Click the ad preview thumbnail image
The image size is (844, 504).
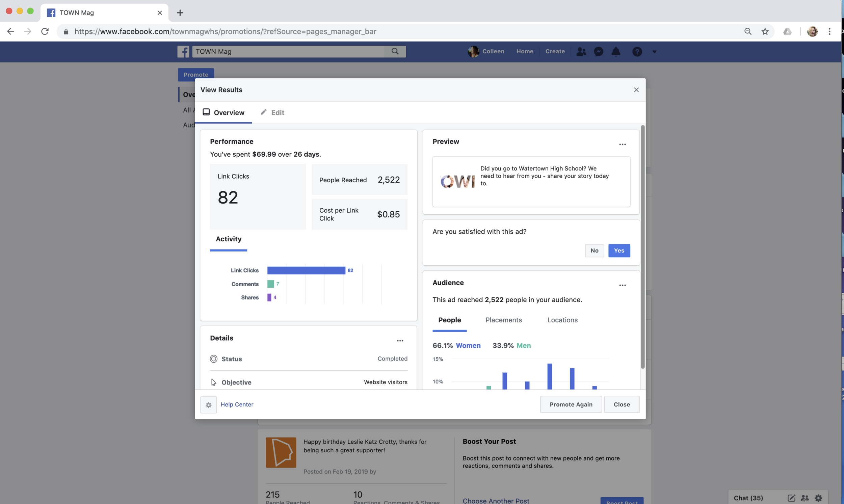457,181
